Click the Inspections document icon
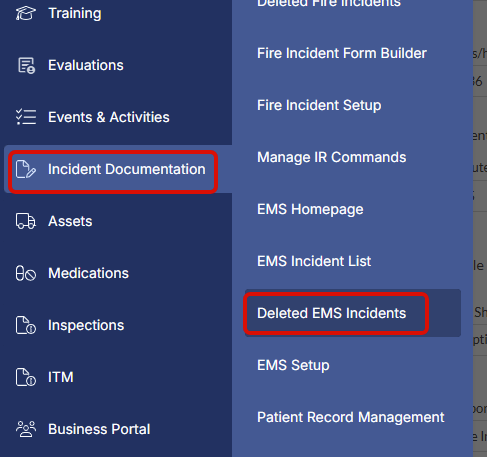The width and height of the screenshot is (487, 457). (26, 325)
